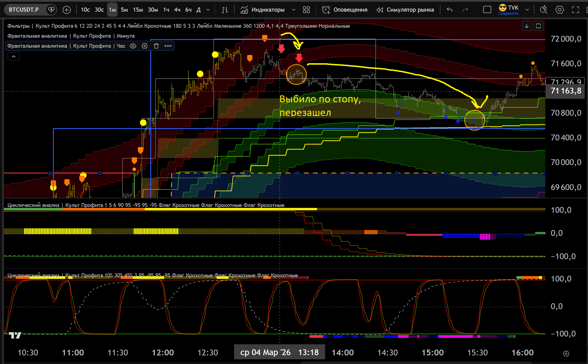This screenshot has height=364, width=588.
Task: Open the candlestick chart type selector
Action: (x=225, y=10)
